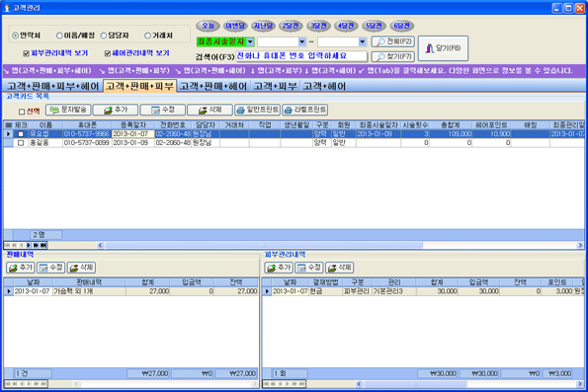Click the grid selector icon beside 체크 header
Image resolution: width=588 pixels, height=392 pixels.
point(8,125)
